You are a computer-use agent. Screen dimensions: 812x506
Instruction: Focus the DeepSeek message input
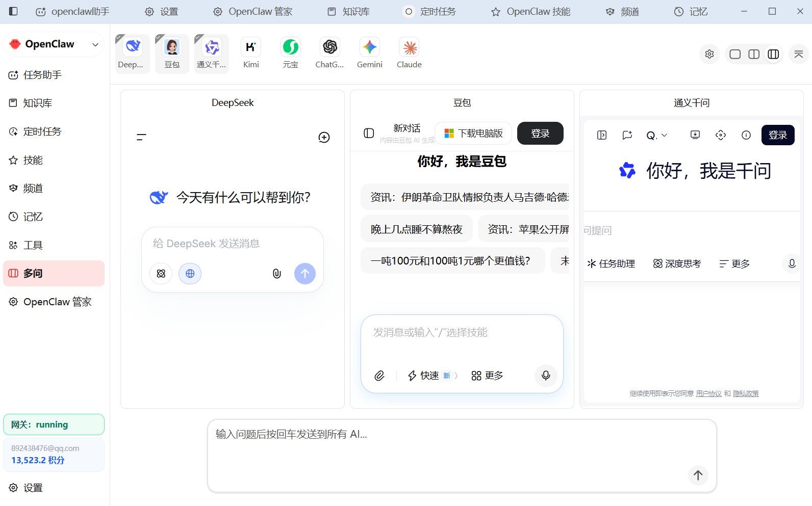[233, 244]
